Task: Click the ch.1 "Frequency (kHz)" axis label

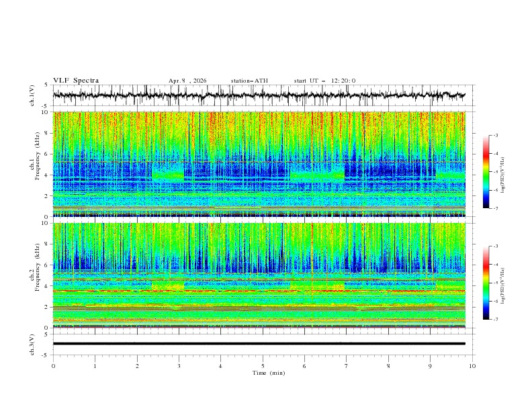Action: [37, 156]
